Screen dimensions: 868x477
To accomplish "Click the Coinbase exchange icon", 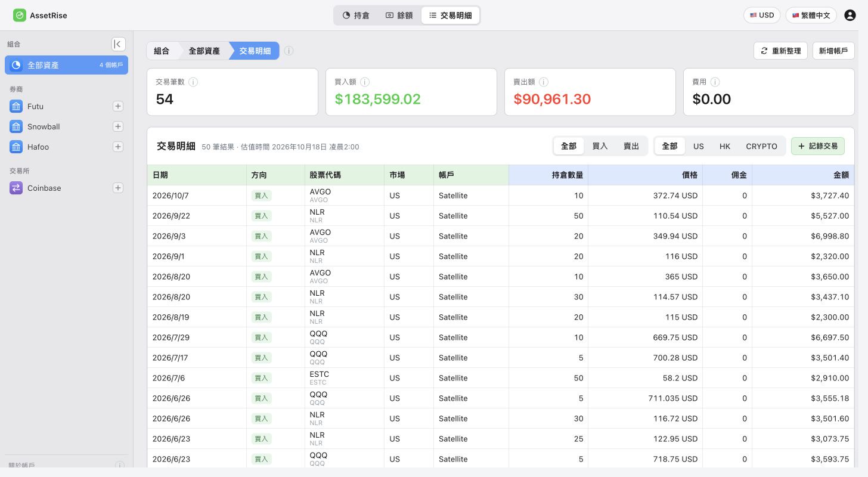I will 16,188.
